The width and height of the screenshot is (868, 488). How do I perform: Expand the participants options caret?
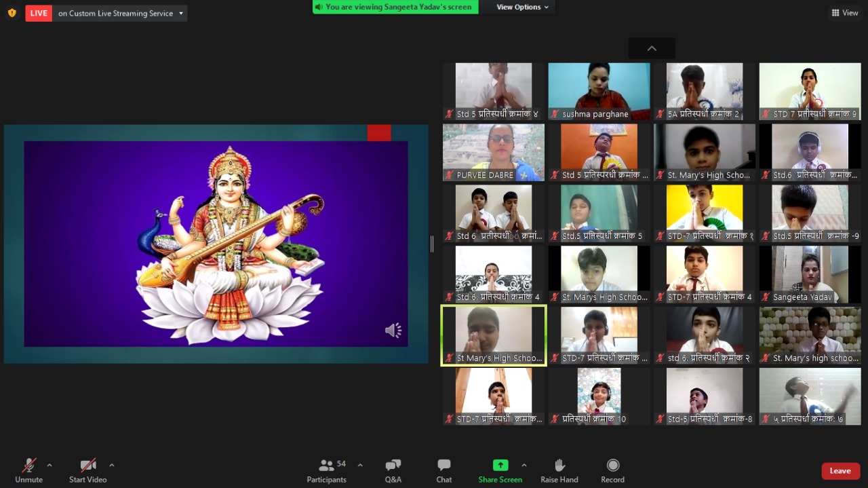360,466
